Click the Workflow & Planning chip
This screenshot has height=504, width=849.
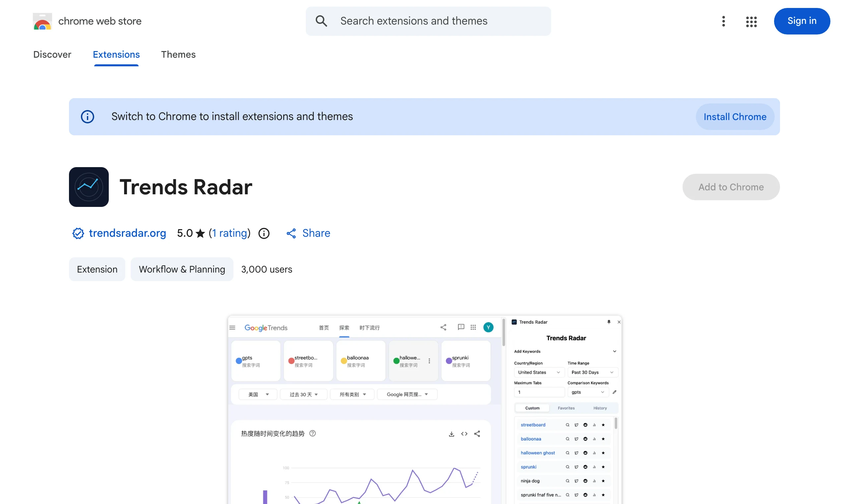[182, 269]
